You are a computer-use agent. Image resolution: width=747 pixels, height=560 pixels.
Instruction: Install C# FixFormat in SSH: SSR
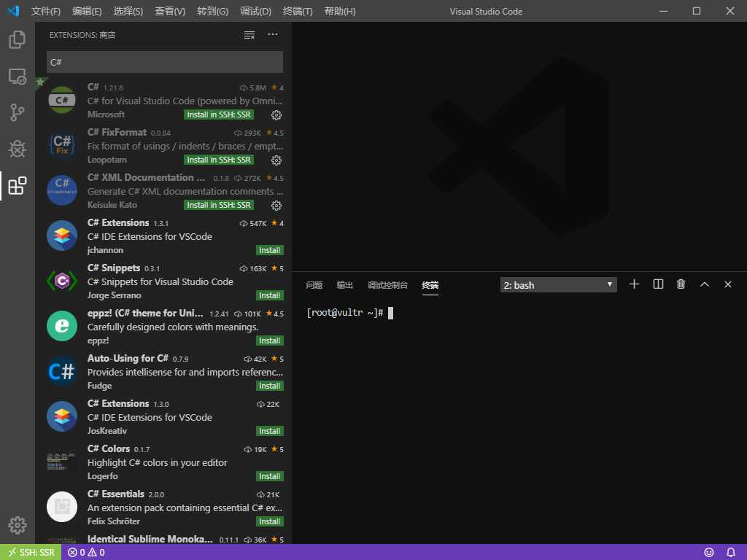click(219, 160)
